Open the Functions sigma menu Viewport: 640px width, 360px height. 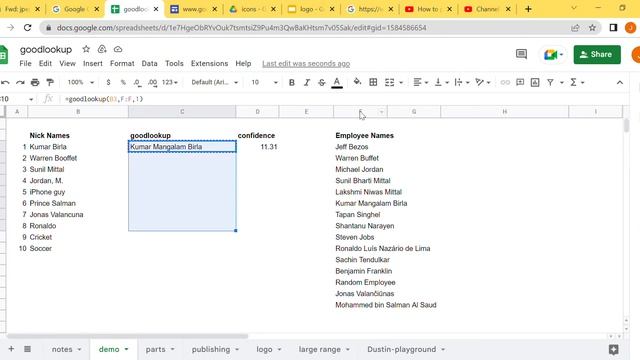pos(577,82)
